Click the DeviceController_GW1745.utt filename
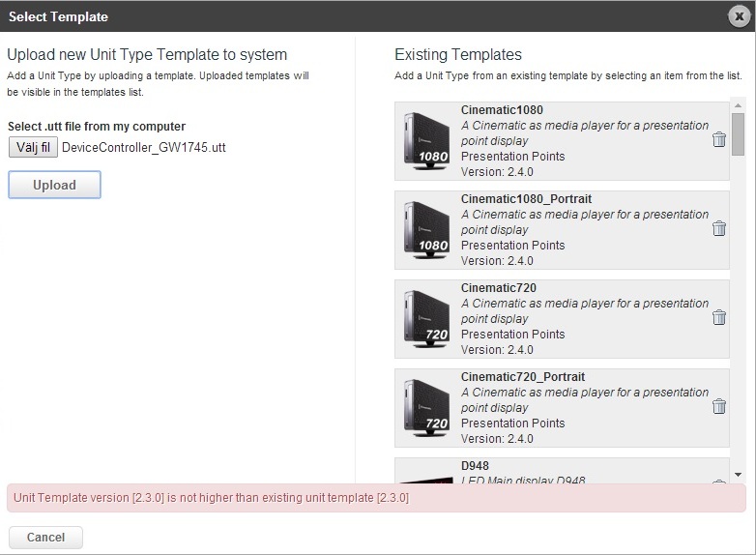Viewport: 756px width, 555px height. 144,148
